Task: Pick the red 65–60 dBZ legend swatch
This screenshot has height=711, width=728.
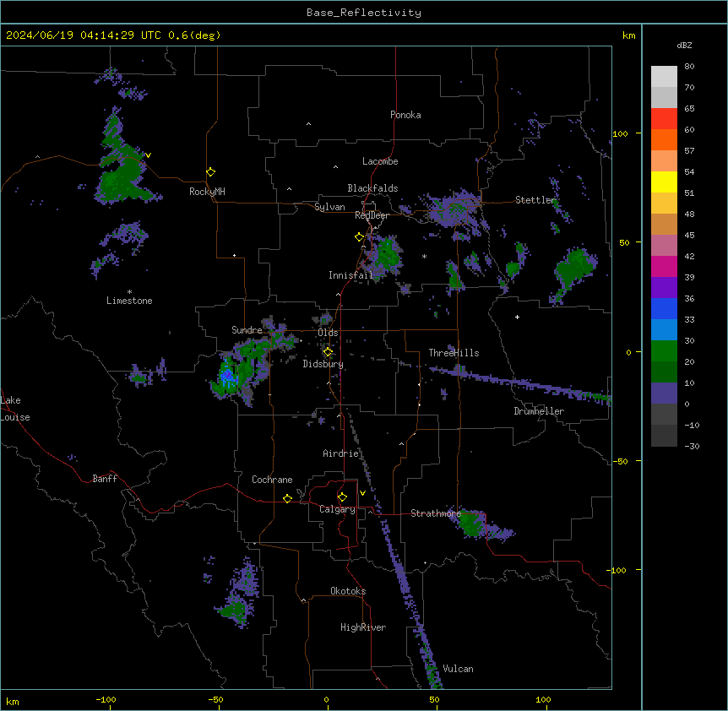Action: [x=664, y=118]
